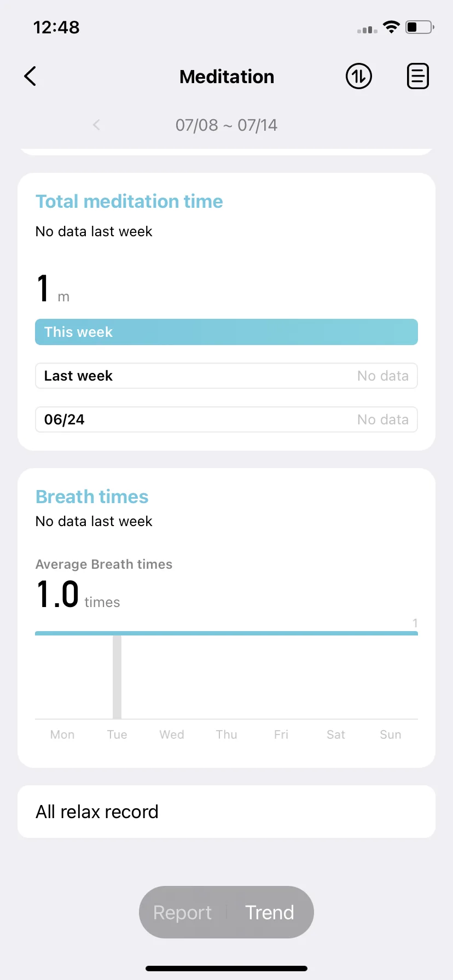Open All relax record
The height and width of the screenshot is (980, 453).
tap(226, 812)
